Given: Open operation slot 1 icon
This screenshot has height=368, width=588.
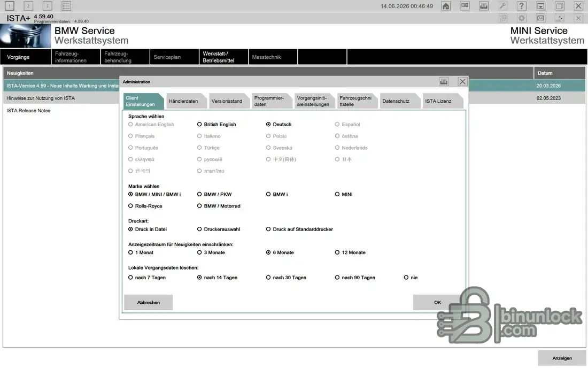Looking at the screenshot, I should click(x=10, y=6).
